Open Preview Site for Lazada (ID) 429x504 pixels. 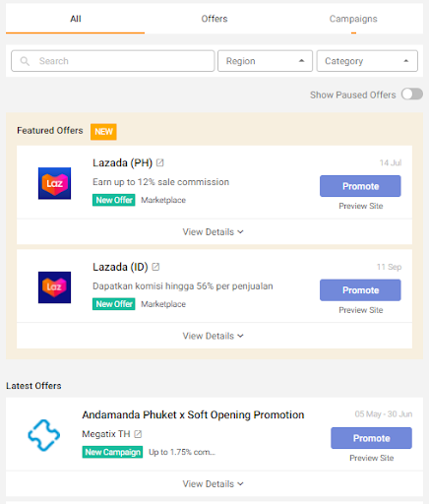pos(361,310)
